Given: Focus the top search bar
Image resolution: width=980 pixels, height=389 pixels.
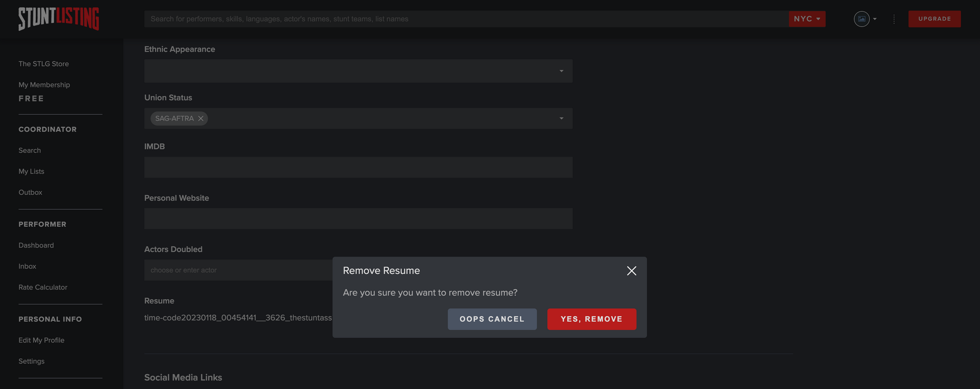Looking at the screenshot, I should click(466, 19).
